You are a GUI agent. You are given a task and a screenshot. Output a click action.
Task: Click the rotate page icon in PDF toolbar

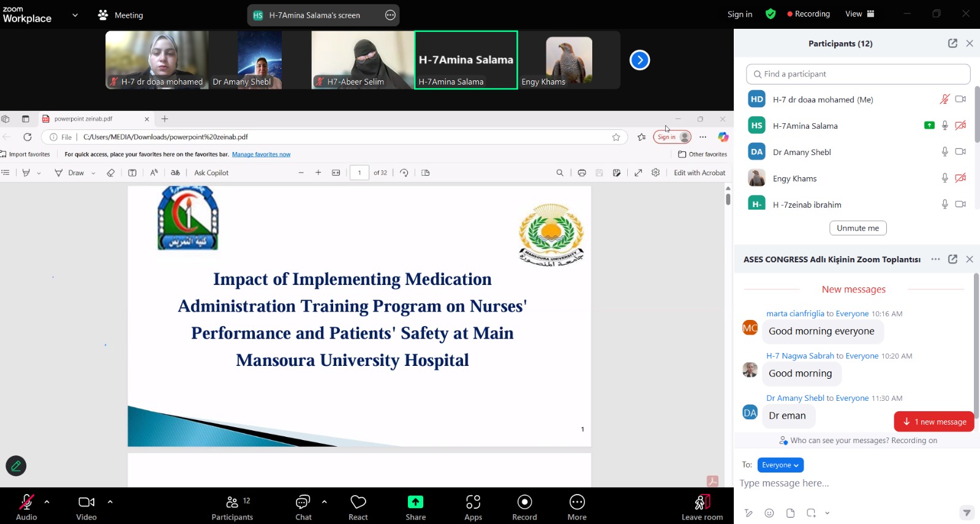point(404,173)
